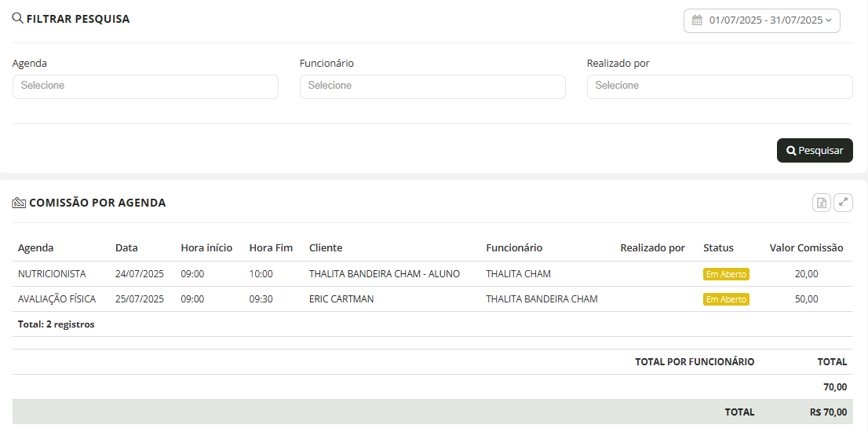868x432 pixels.
Task: Open the Realizado por select dropdown
Action: tap(720, 86)
